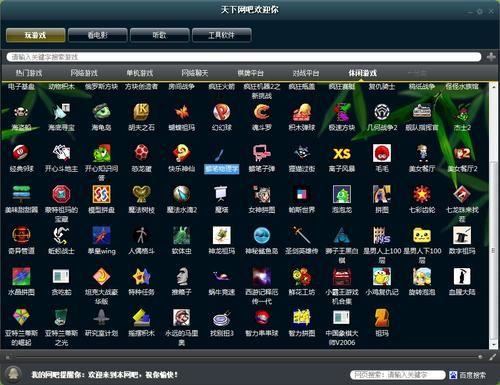Open the 血腥大陆 icon

tap(462, 276)
